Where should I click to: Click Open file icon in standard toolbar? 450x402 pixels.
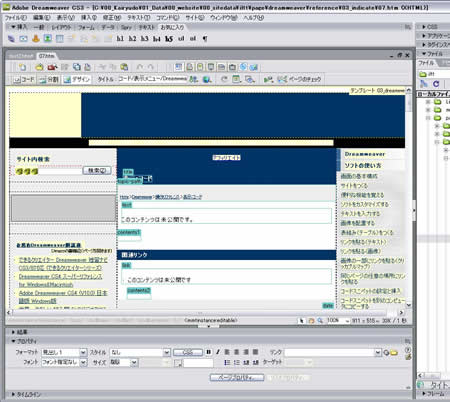(39, 67)
